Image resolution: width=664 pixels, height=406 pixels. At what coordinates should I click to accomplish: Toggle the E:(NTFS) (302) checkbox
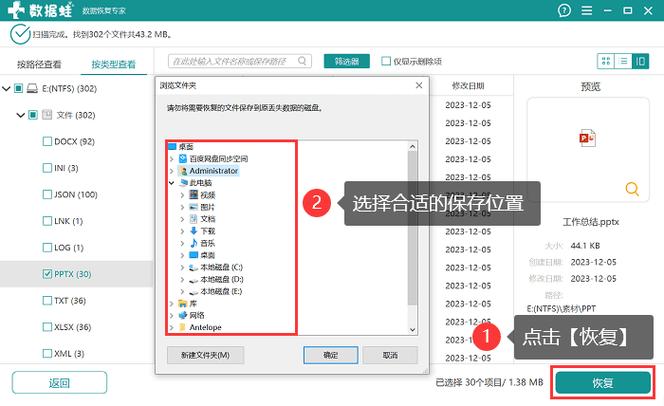pyautogui.click(x=18, y=88)
